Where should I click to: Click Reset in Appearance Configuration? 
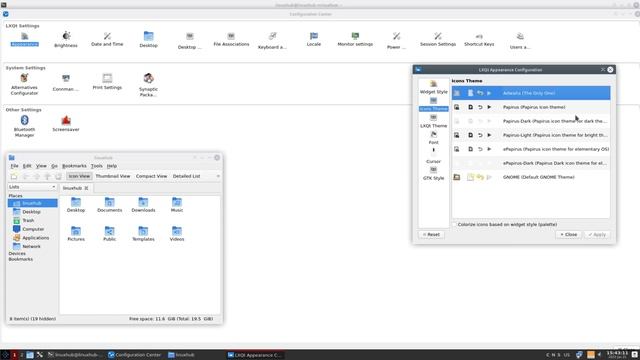pyautogui.click(x=431, y=235)
